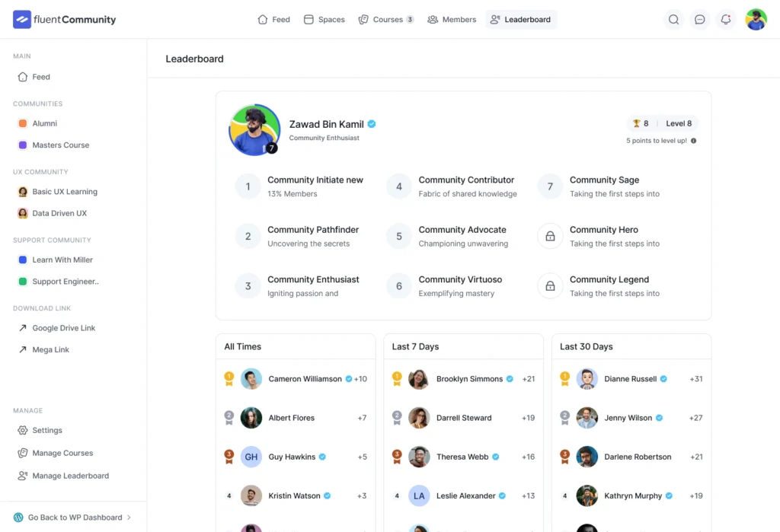Click the fluentCommunity logo
Viewport: 780px width, 532px height.
(x=63, y=19)
